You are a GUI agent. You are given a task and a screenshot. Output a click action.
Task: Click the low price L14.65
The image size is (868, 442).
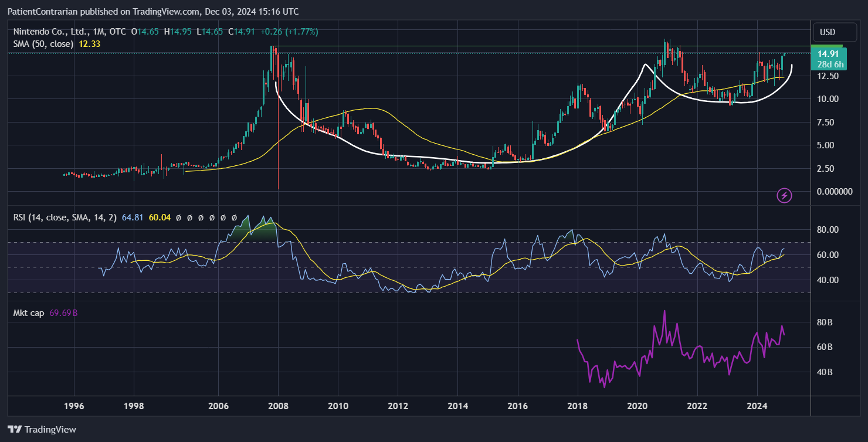211,32
